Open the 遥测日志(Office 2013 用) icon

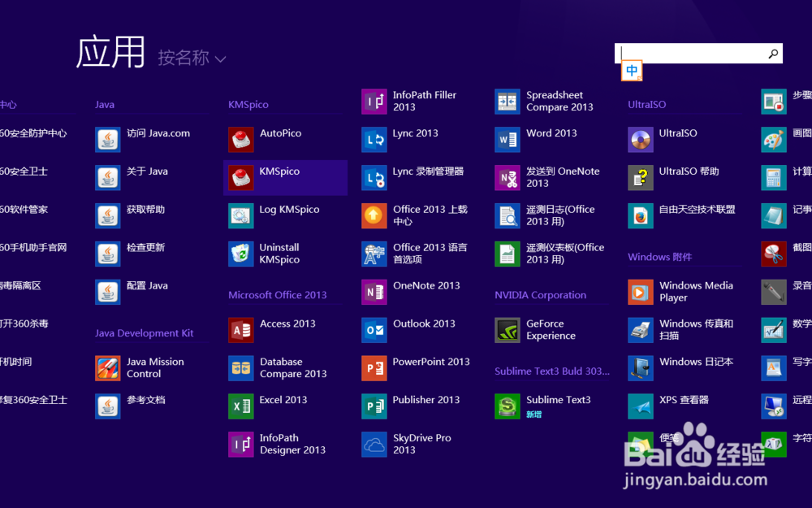507,215
